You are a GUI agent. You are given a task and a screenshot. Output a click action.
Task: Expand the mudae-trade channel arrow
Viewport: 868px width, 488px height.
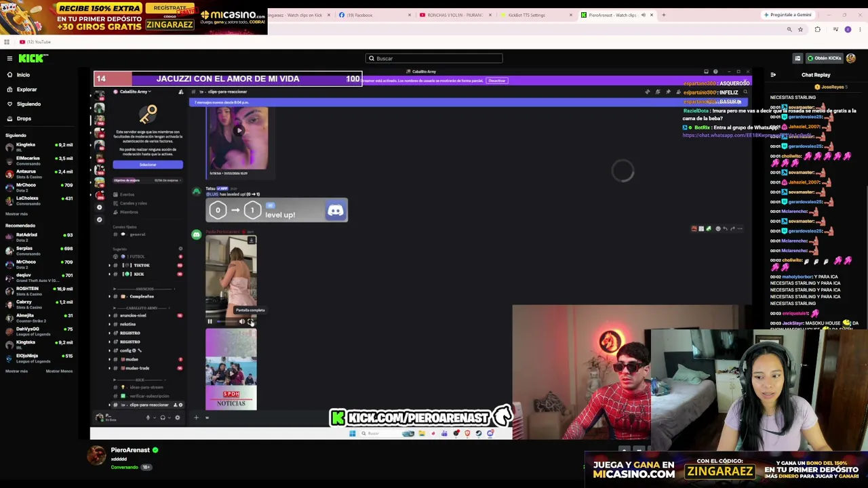coord(110,368)
